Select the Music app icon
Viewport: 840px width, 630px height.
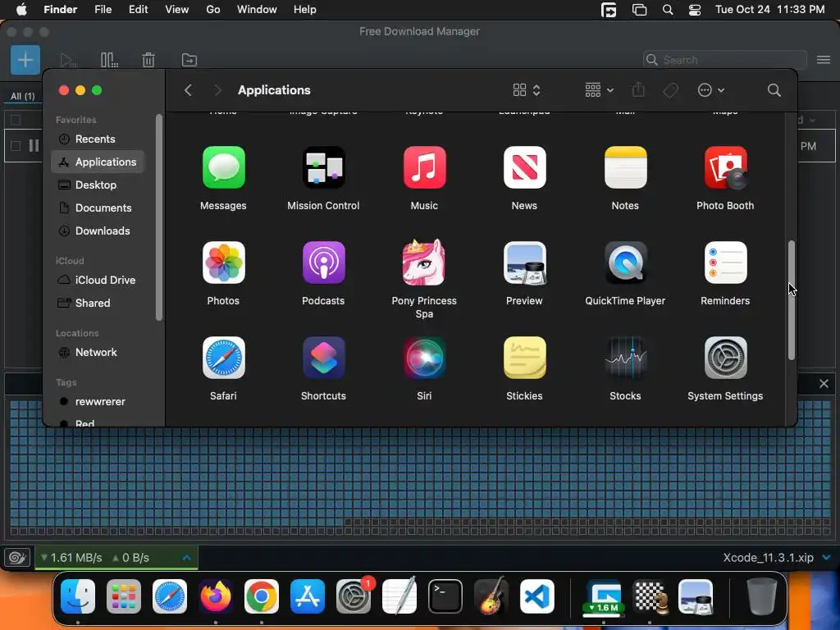pos(424,167)
